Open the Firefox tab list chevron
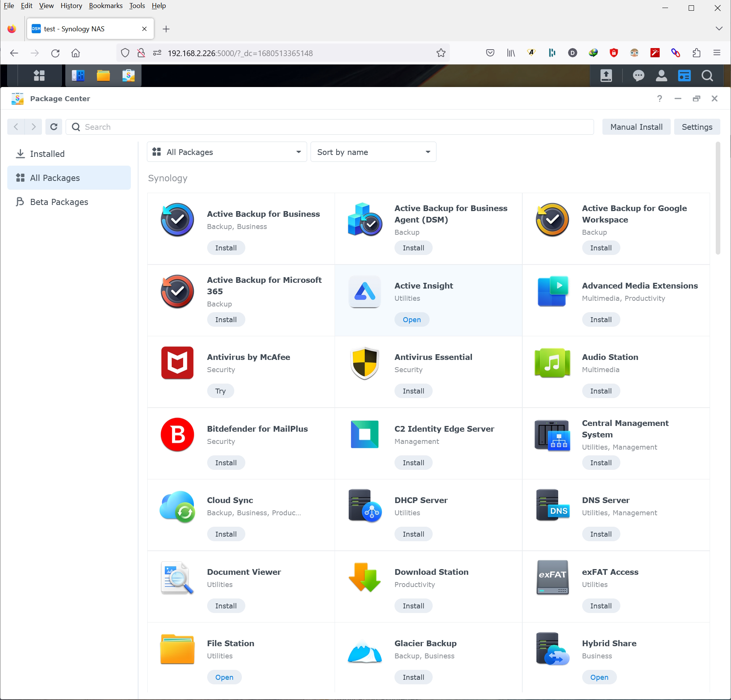 point(719,29)
